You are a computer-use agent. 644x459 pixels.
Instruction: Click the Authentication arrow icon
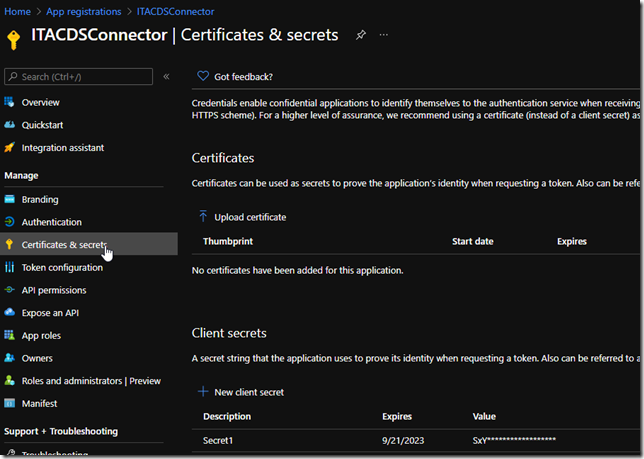pos(9,222)
